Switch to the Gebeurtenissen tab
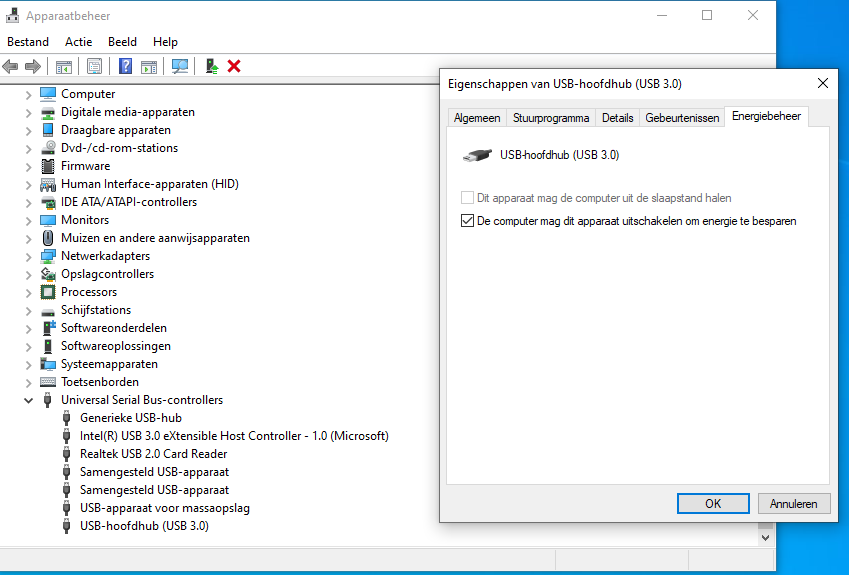The width and height of the screenshot is (849, 575). pos(682,118)
